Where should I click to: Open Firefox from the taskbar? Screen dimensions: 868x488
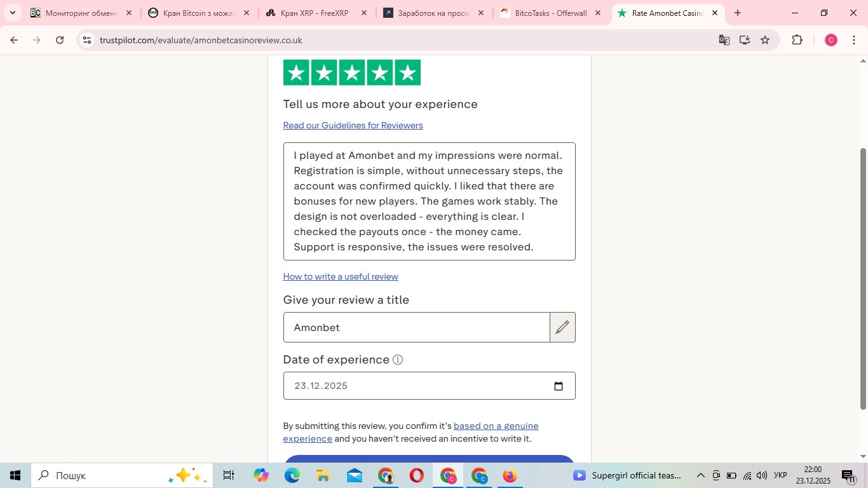[x=510, y=475]
